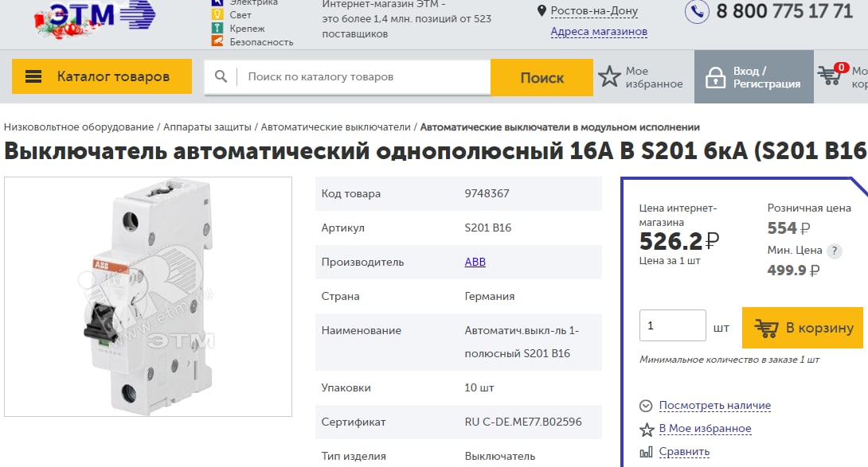Click the Поиск button
The image size is (868, 467).
(542, 77)
